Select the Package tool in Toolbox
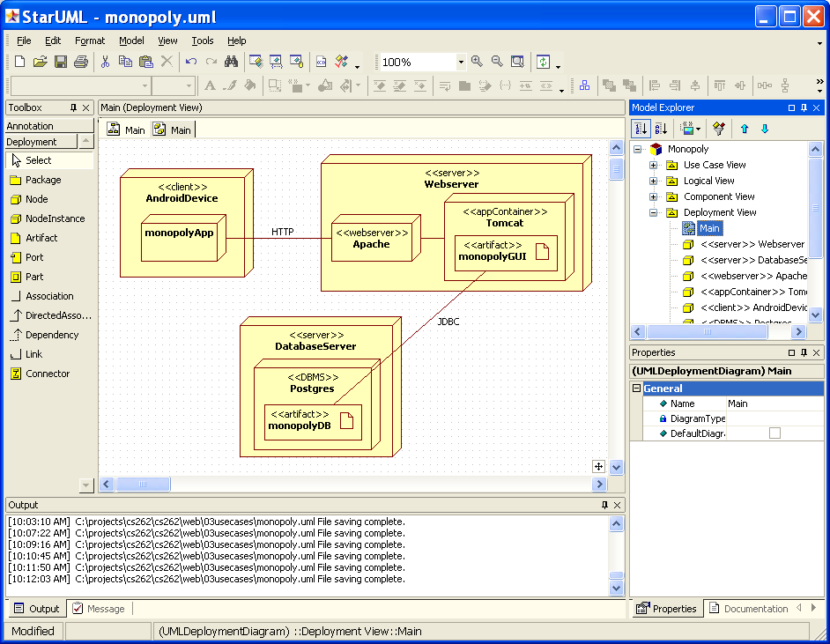 pyautogui.click(x=43, y=180)
